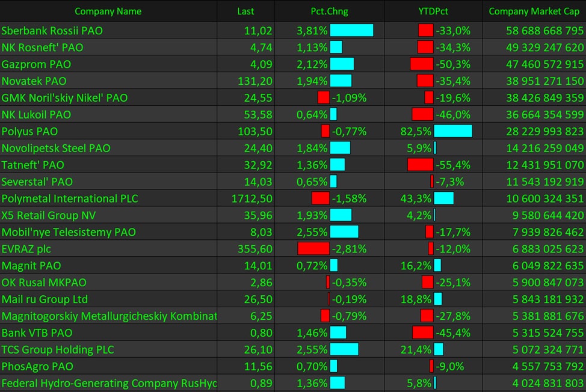The width and height of the screenshot is (586, 392).
Task: Click Tatneft's red -55,4% YTD bar
Action: point(420,165)
